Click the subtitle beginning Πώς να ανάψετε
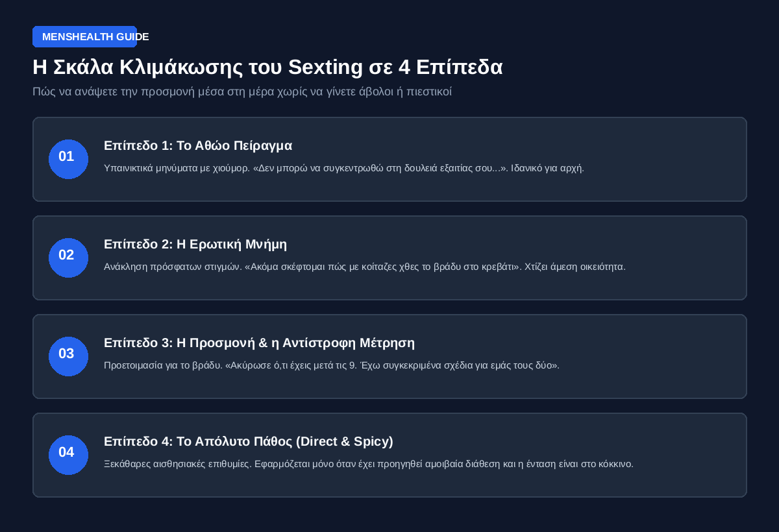This screenshot has height=532, width=779. pyautogui.click(x=242, y=91)
